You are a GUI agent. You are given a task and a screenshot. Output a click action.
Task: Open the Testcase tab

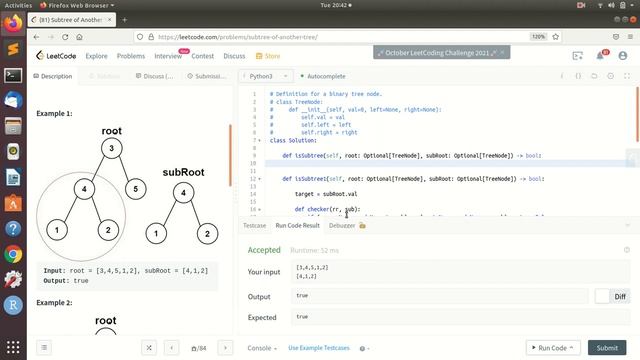[x=254, y=225]
